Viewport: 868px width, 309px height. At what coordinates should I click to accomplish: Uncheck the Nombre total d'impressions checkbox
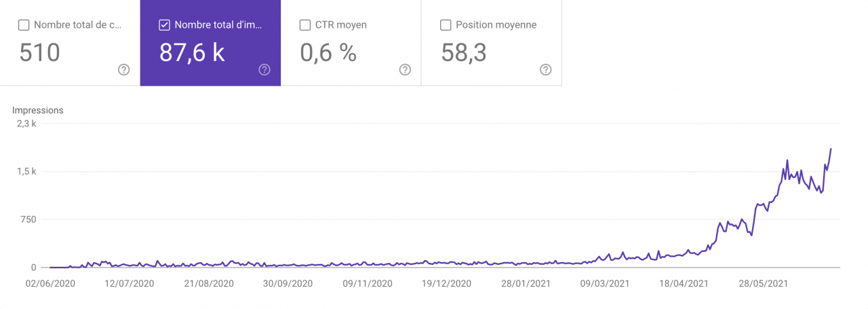click(164, 25)
